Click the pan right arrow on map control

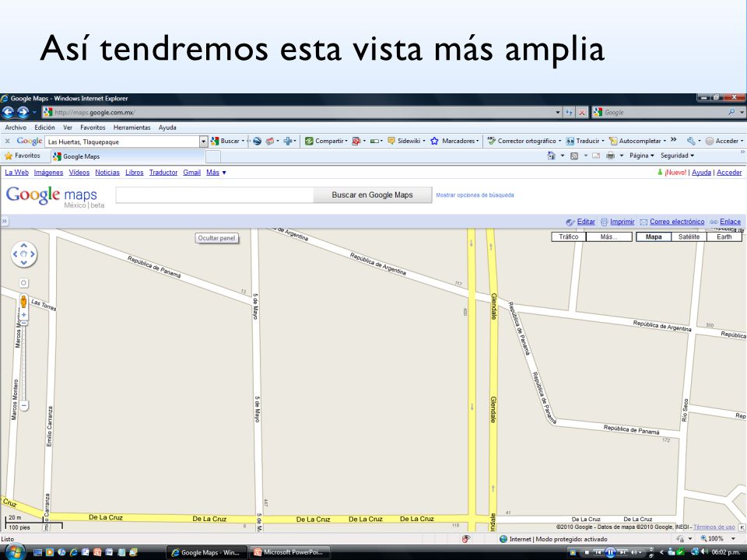pos(33,254)
